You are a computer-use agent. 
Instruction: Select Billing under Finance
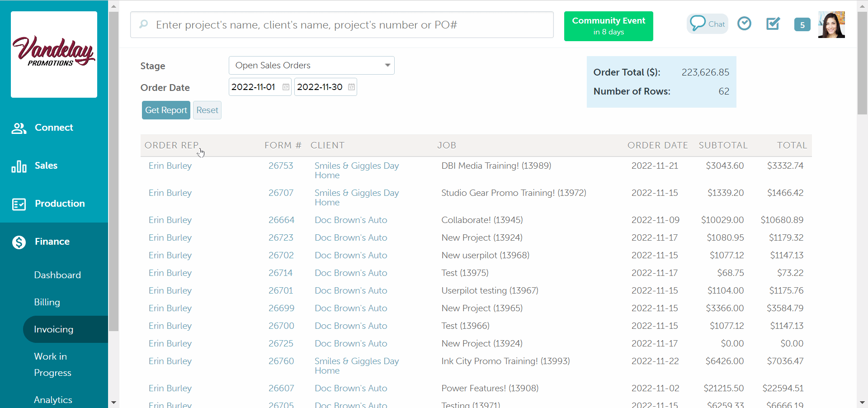coord(47,302)
